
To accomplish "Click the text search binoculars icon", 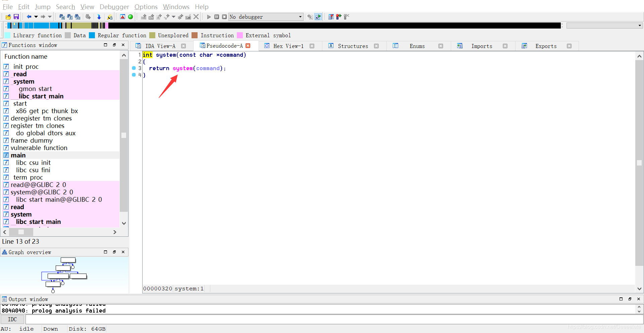I will click(x=70, y=17).
